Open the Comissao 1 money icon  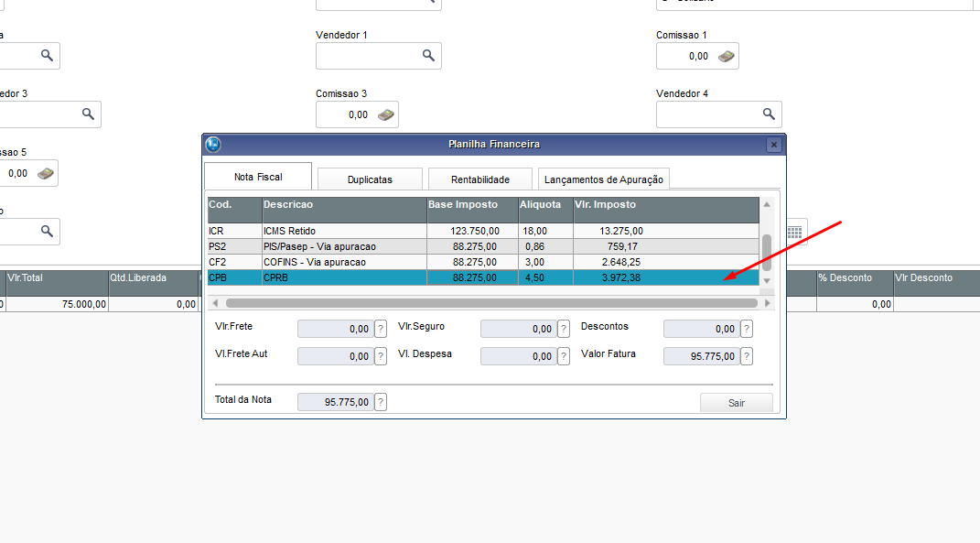coord(726,56)
